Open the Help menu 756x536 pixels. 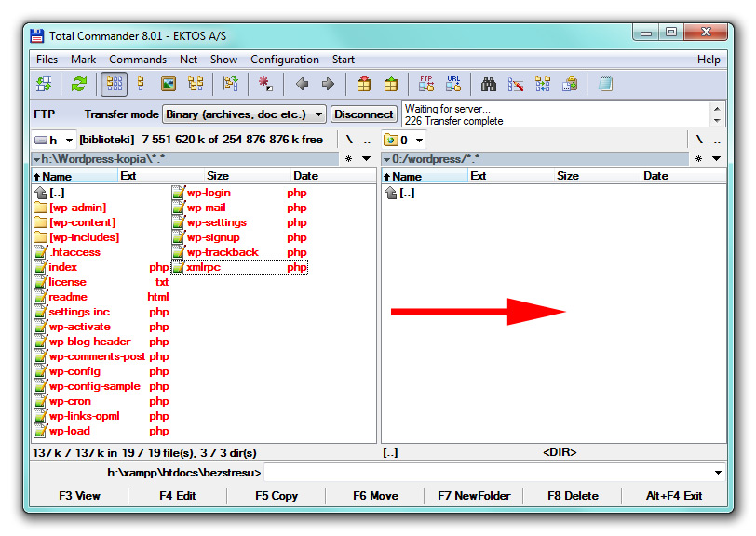(x=709, y=60)
